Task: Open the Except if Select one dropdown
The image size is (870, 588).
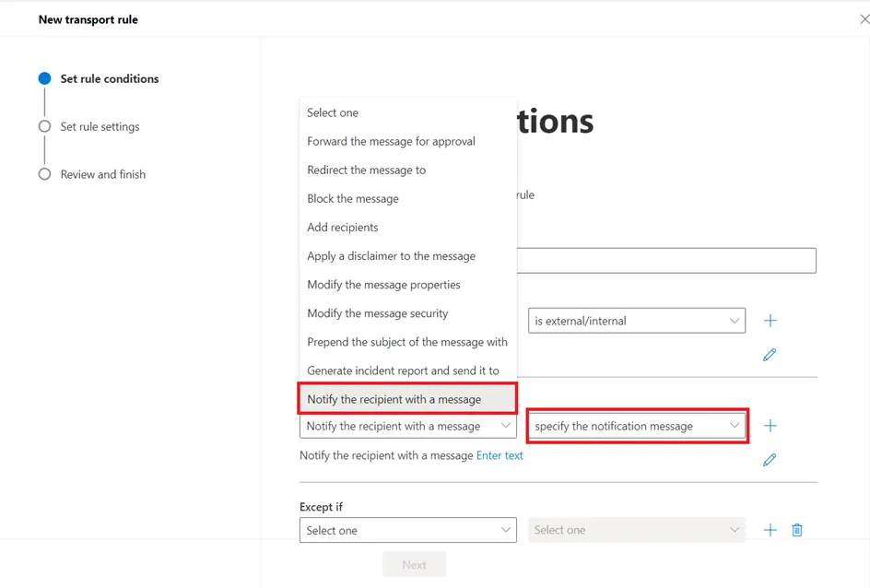Action: click(407, 530)
